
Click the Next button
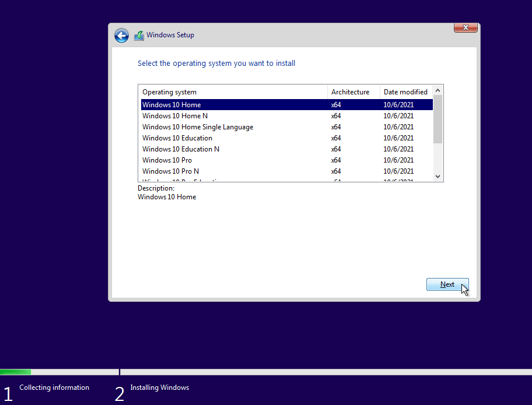tap(447, 284)
